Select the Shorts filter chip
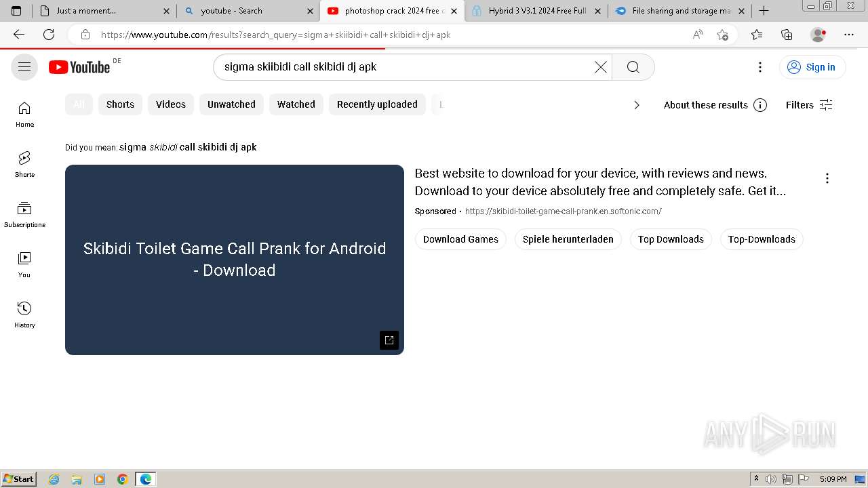This screenshot has width=868, height=488. [x=120, y=104]
